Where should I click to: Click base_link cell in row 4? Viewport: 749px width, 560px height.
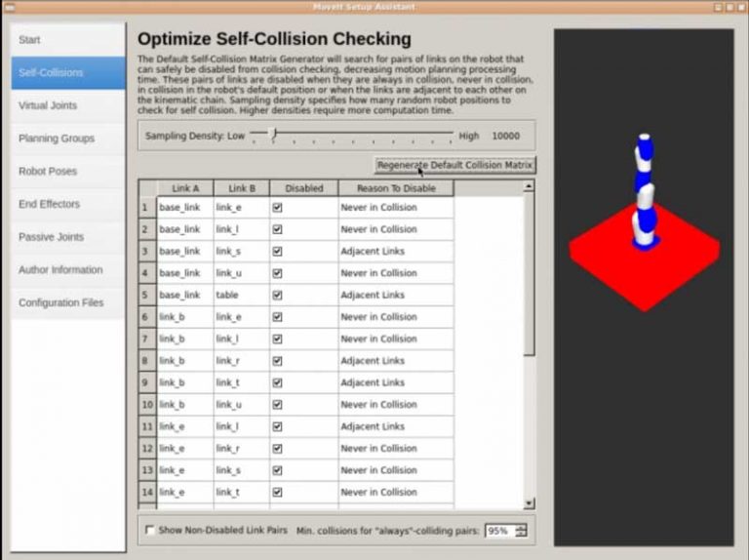pos(185,273)
